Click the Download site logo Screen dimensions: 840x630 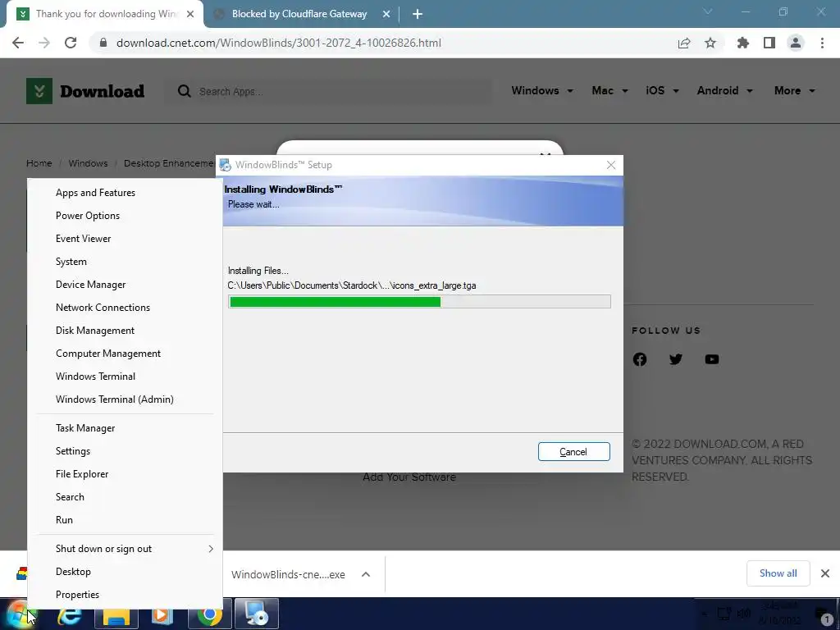click(85, 91)
